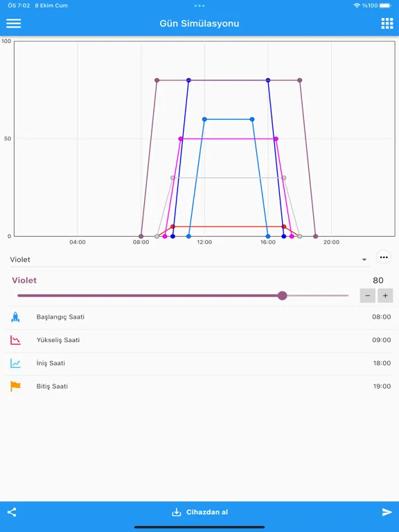
Task: Click the Yükseliş Saati chart icon
Action: tap(15, 340)
